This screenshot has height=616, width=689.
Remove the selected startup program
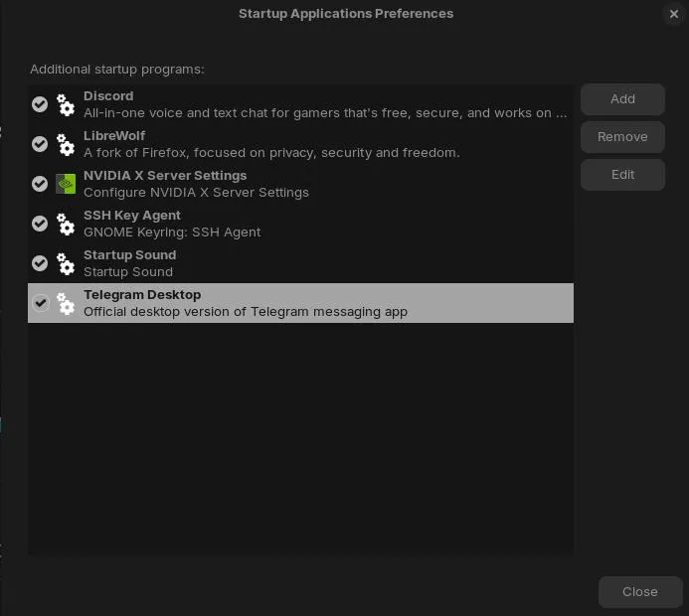click(x=622, y=137)
